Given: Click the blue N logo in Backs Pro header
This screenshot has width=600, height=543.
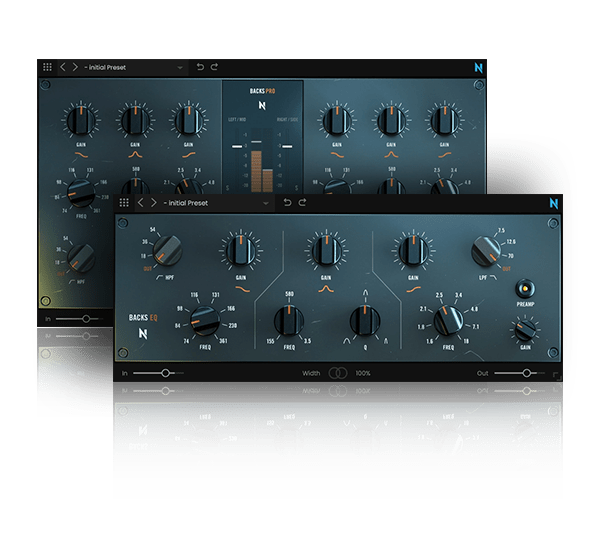Looking at the screenshot, I should tap(478, 68).
